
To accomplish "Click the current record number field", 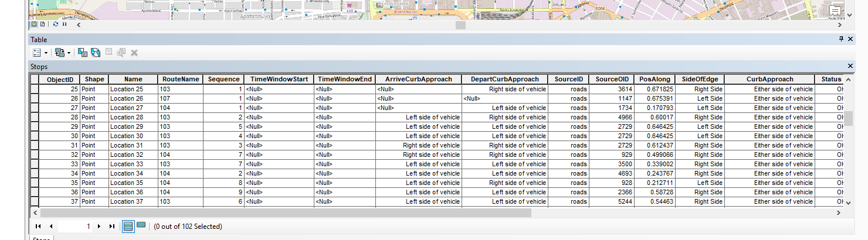I will click(x=75, y=226).
